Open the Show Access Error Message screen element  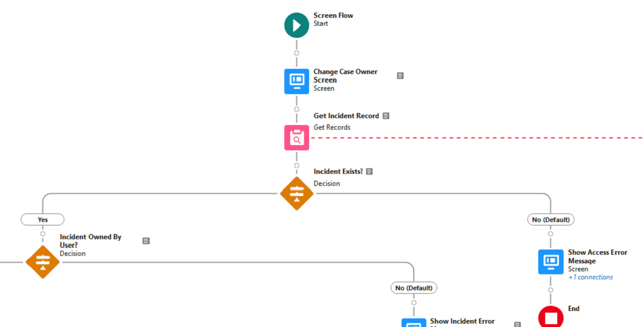tap(550, 262)
